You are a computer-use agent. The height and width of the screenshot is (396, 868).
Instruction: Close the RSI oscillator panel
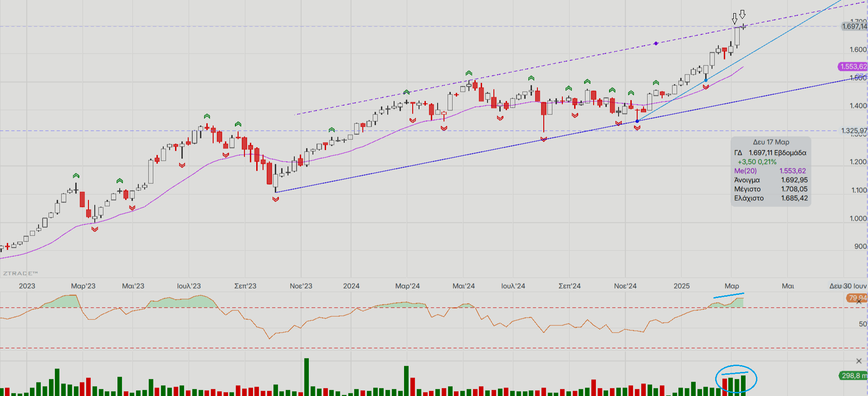[858, 302]
